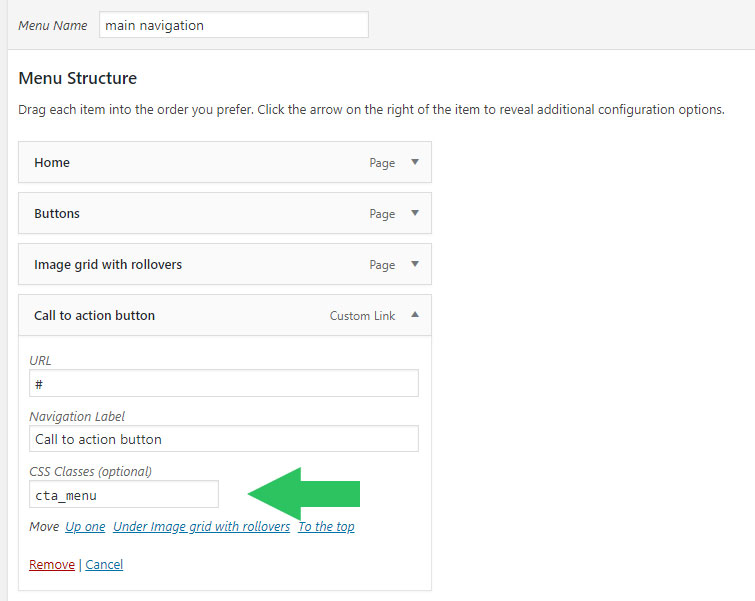Select the Buttons menu item bar
Image resolution: width=755 pixels, height=601 pixels.
225,213
